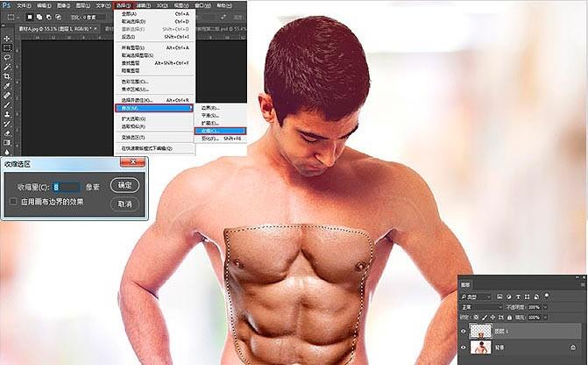The height and width of the screenshot is (365, 588).
Task: Open highlighted 修改 submenu entry
Action: coord(154,108)
